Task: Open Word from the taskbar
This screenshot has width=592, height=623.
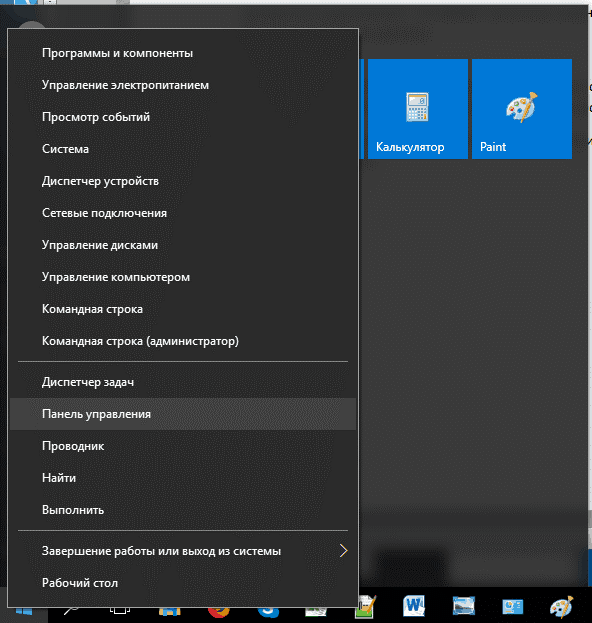Action: point(414,606)
